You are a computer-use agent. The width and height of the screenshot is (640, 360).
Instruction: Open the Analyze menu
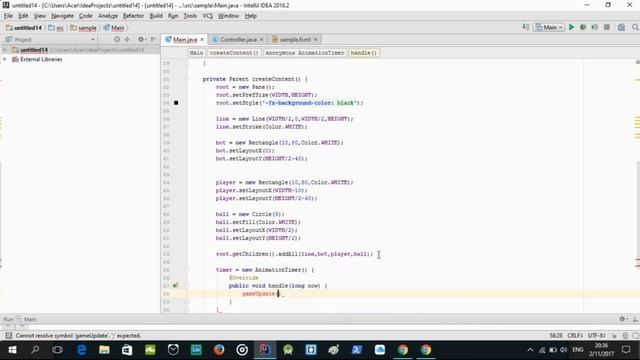pos(108,16)
